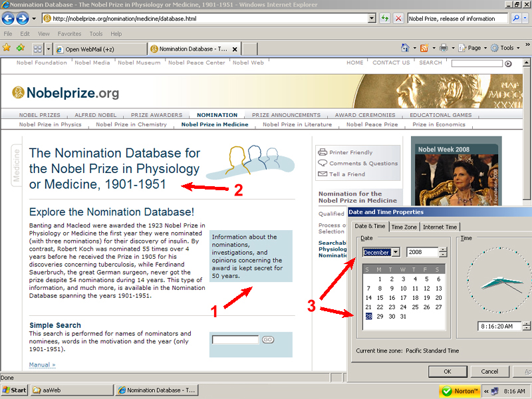Switch to the Internet Time tab
This screenshot has height=399, width=532.
(440, 227)
